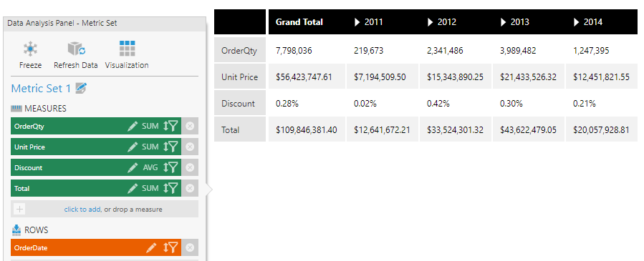Click the Refresh Data icon
644x261 pixels.
[76, 49]
